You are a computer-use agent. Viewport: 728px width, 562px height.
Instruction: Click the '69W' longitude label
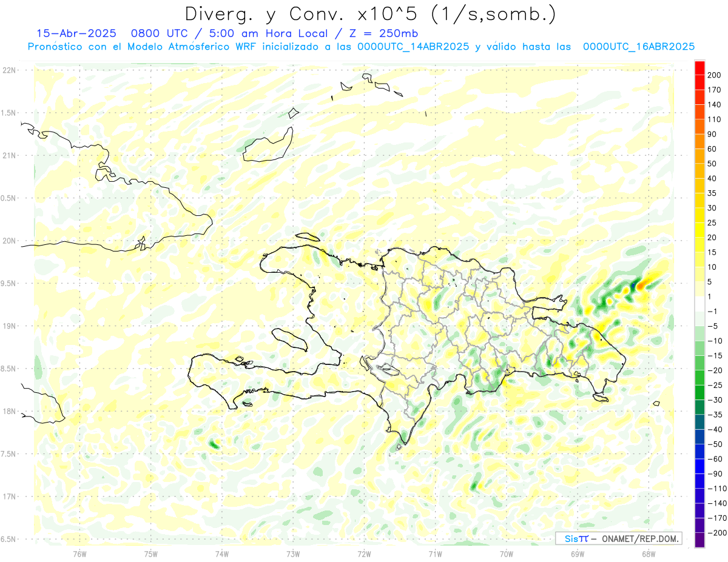coord(578,554)
